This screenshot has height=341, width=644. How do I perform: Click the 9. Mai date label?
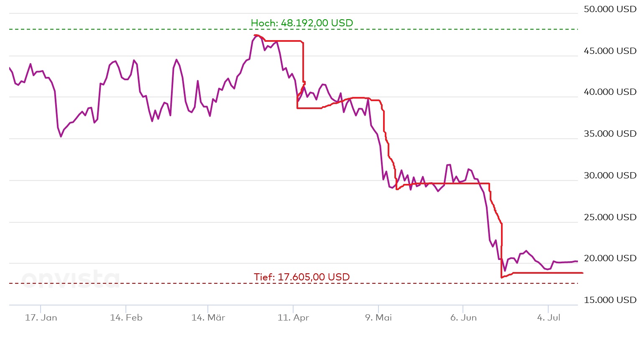(378, 318)
